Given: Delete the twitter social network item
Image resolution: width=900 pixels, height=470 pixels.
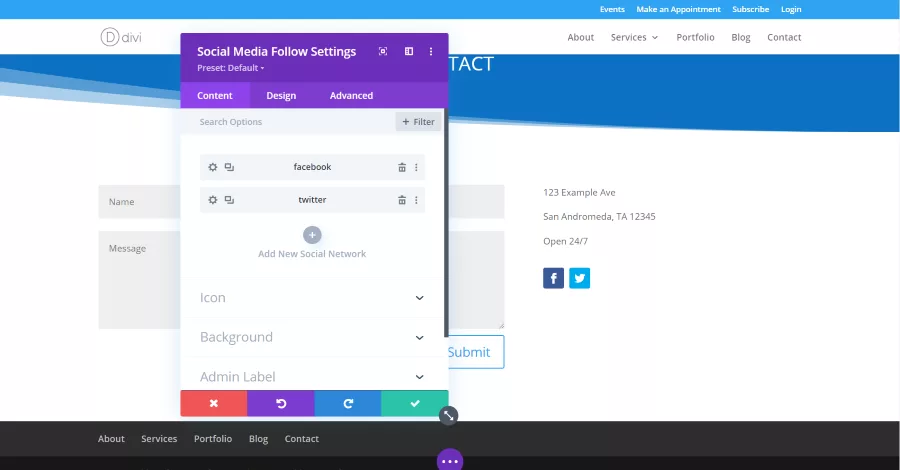Looking at the screenshot, I should pos(402,200).
